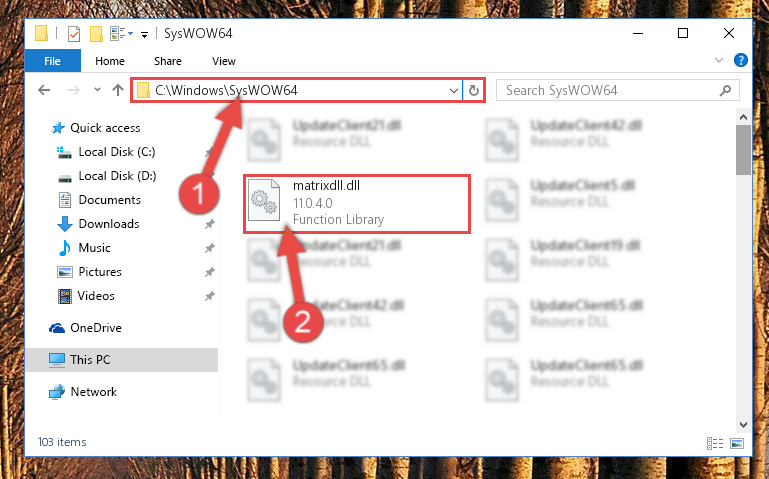
Task: Select the matrixdll.dll file
Action: pos(357,203)
